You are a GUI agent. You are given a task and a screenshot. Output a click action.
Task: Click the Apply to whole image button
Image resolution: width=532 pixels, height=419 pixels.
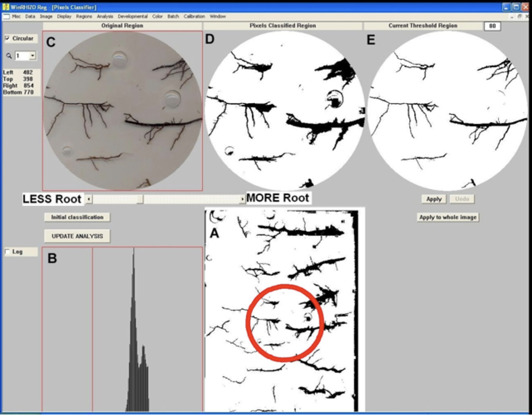[x=448, y=217]
